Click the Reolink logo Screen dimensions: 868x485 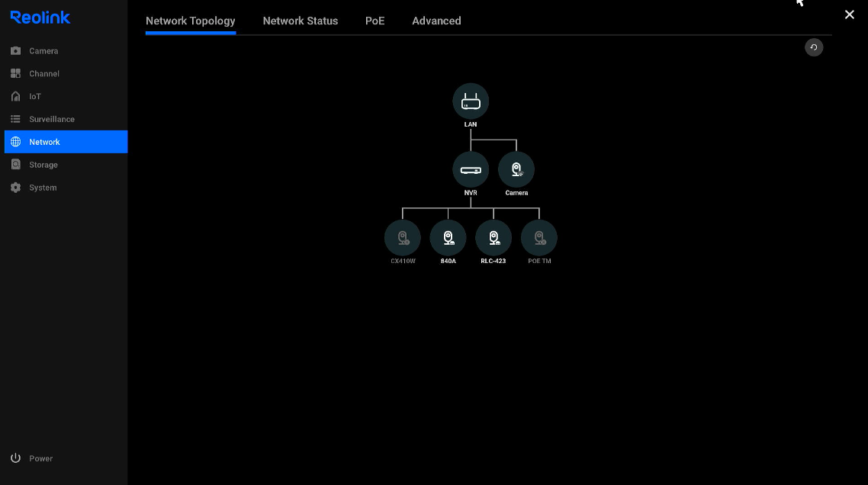pos(40,18)
